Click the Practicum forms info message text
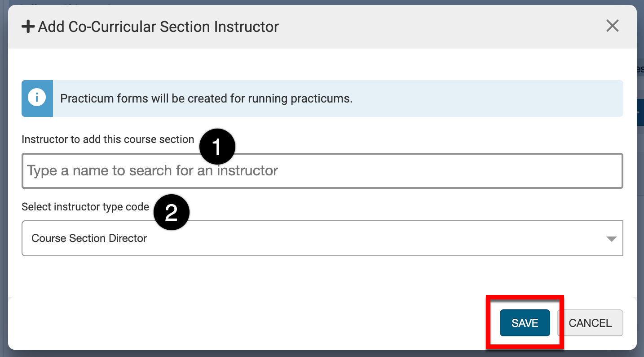The height and width of the screenshot is (357, 644). pos(206,98)
